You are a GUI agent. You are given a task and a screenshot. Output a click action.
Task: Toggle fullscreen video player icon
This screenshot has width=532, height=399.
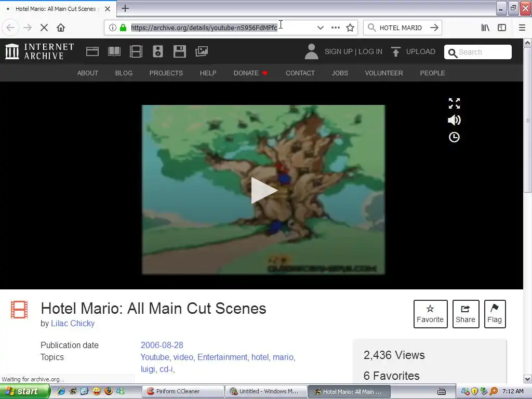click(454, 103)
